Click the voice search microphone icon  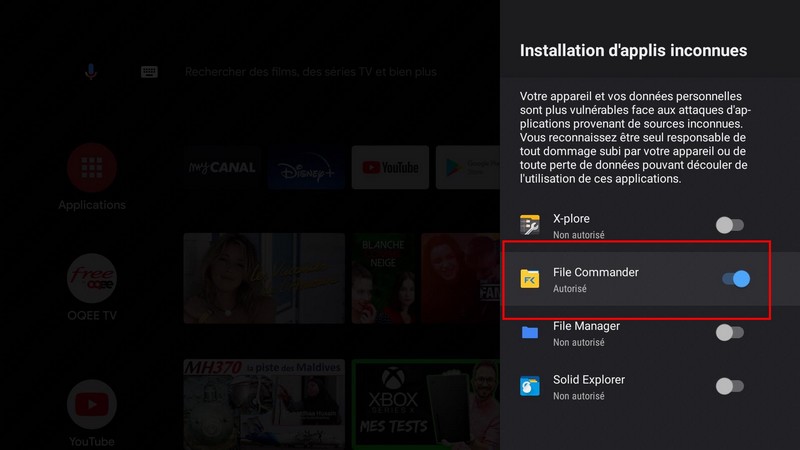pos(91,72)
